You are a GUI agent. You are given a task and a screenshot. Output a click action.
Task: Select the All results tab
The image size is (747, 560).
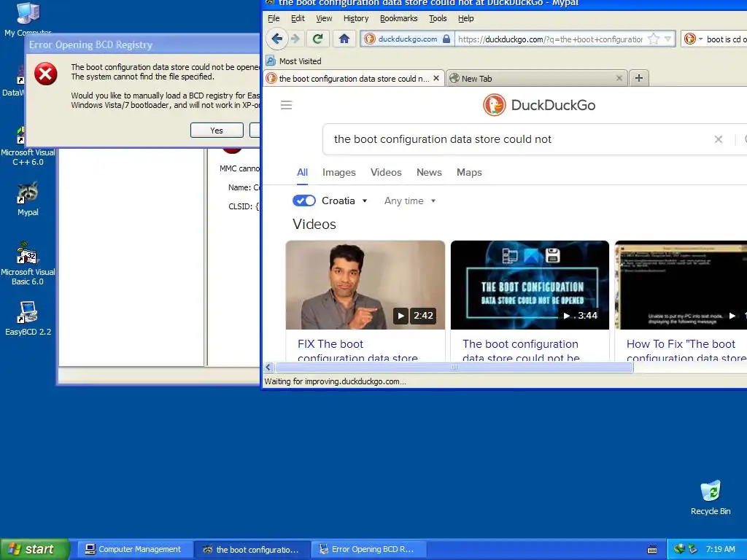[x=302, y=172]
